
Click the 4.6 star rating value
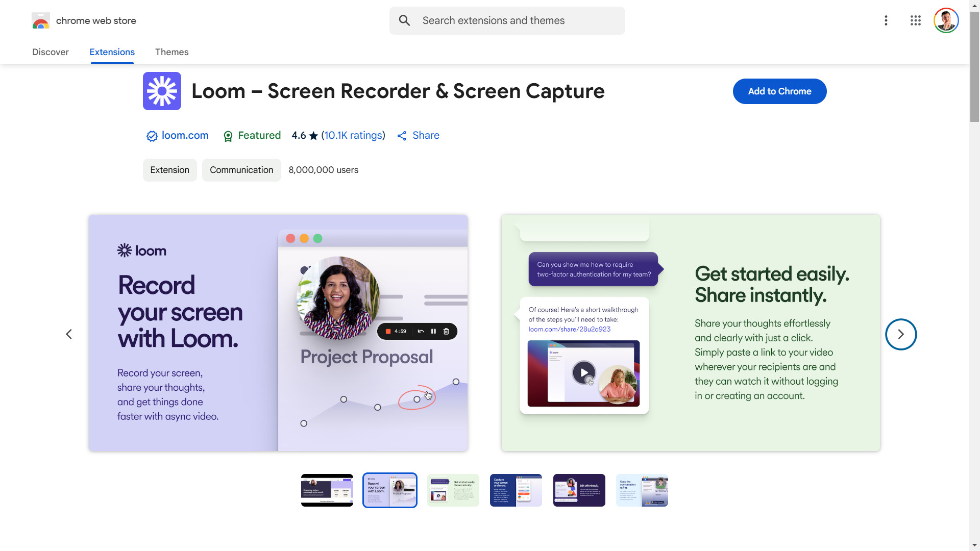(x=299, y=135)
